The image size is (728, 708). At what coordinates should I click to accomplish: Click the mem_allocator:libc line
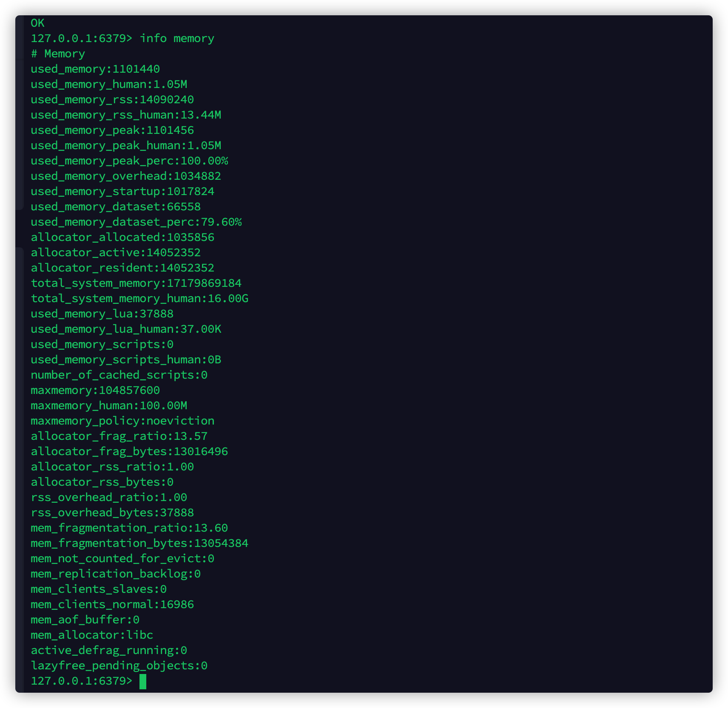coord(92,635)
